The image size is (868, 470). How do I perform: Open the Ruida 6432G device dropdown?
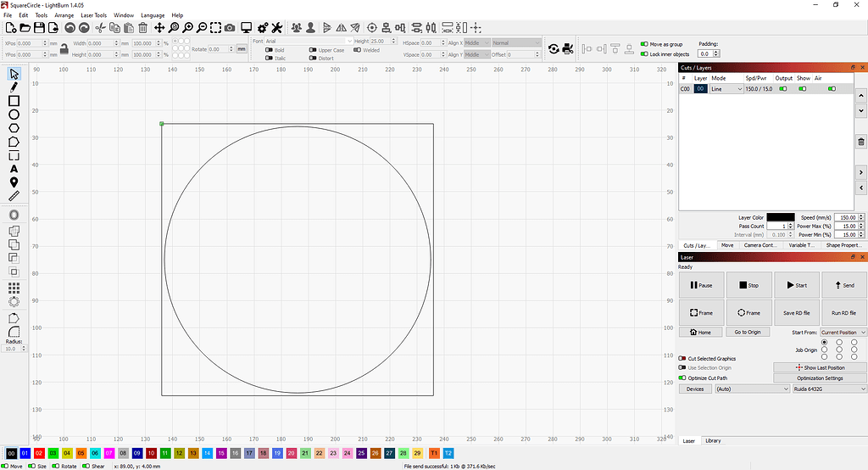point(829,389)
